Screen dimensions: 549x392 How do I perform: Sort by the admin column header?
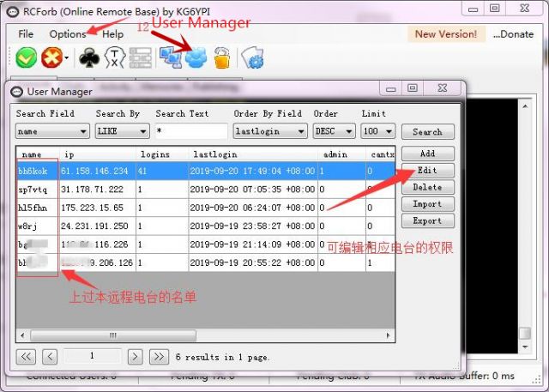coord(341,154)
